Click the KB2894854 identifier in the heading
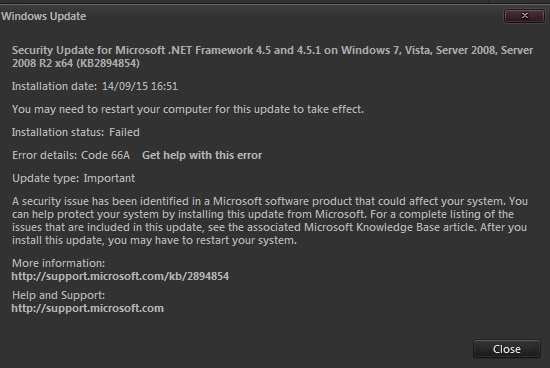550x368 pixels. click(x=108, y=63)
